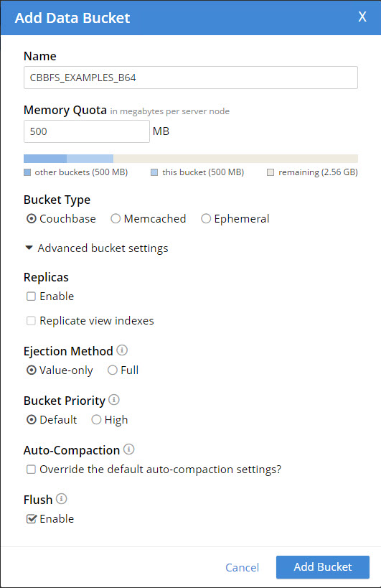
Task: Click the Flush info icon
Action: click(62, 499)
